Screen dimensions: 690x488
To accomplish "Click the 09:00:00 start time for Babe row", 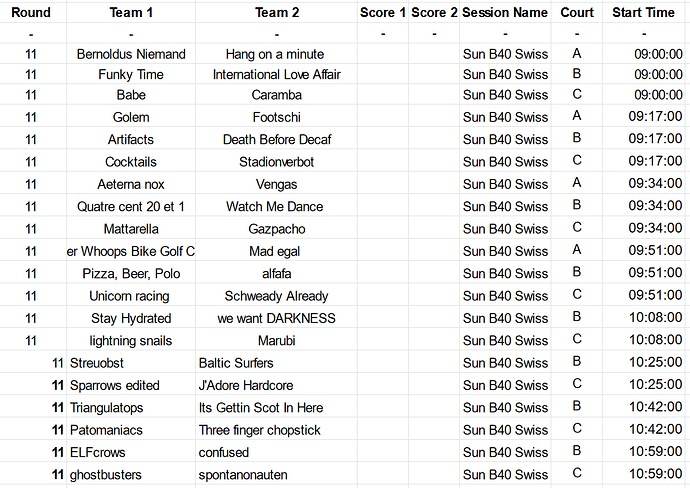I will coord(644,95).
